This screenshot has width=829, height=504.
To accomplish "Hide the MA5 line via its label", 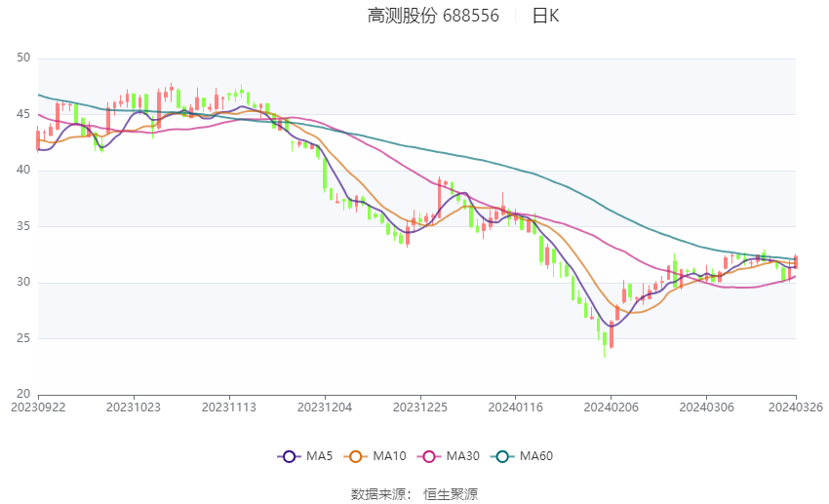I will [x=319, y=456].
